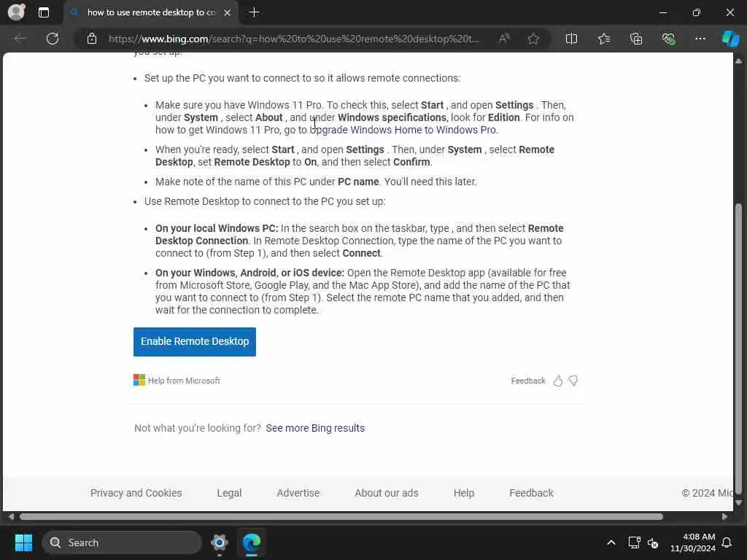
Task: Open the Windows Start menu
Action: click(23, 542)
